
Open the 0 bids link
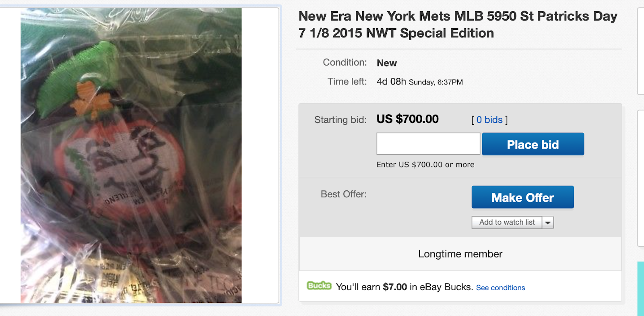[x=489, y=120]
